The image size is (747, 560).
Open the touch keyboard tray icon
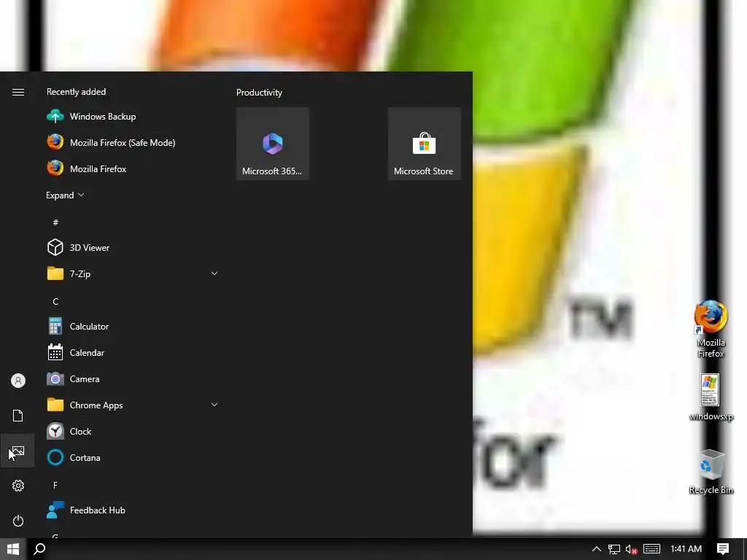pos(651,549)
